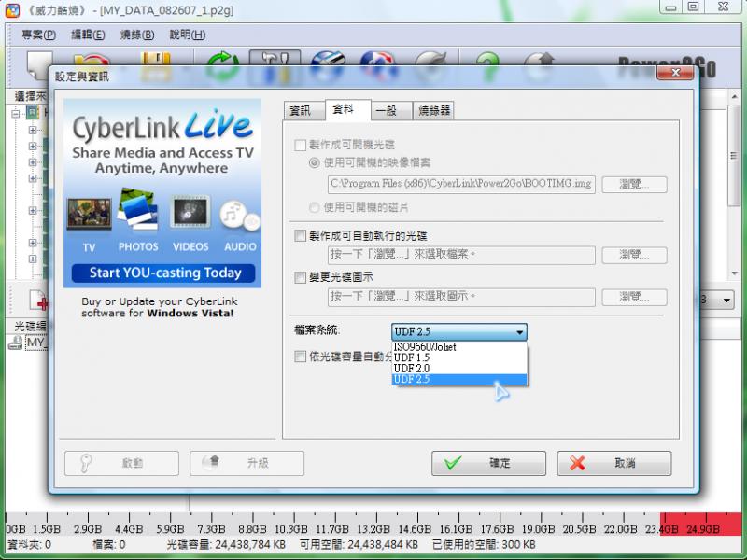Screen dimensions: 747x560
Task: Click the disc icon path field
Action: coord(461,297)
